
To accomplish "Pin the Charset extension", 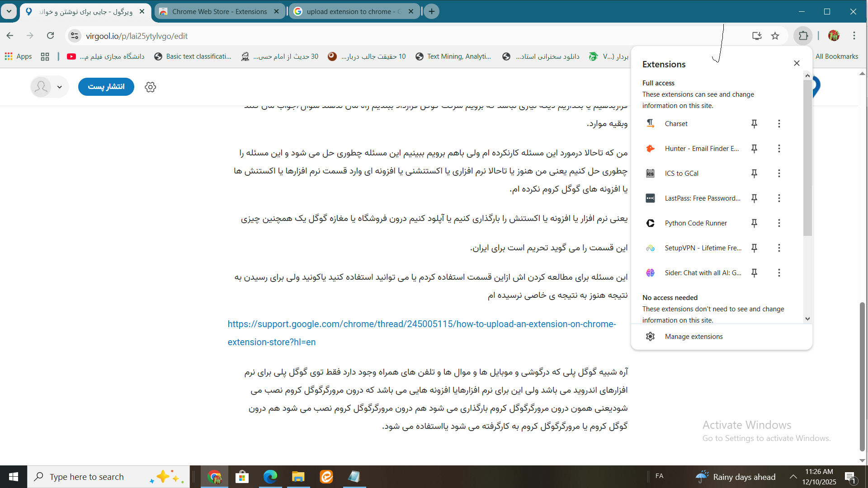I will pyautogui.click(x=754, y=124).
